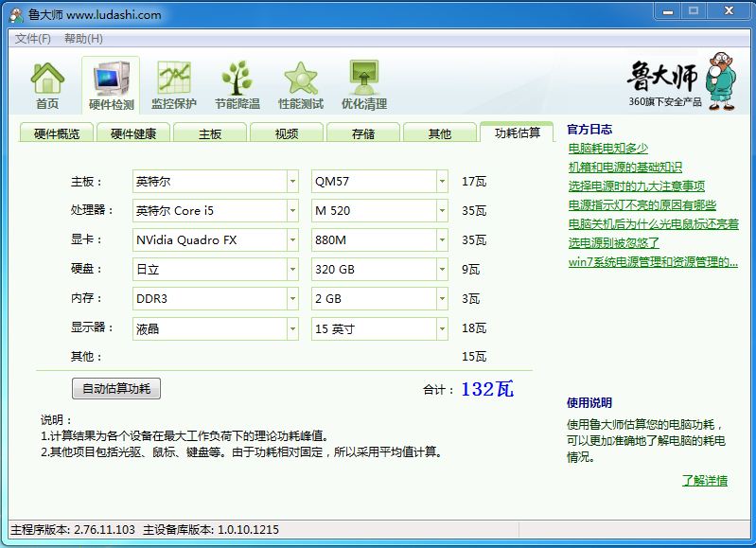Click the 主设备库版本 status bar text

(x=211, y=530)
